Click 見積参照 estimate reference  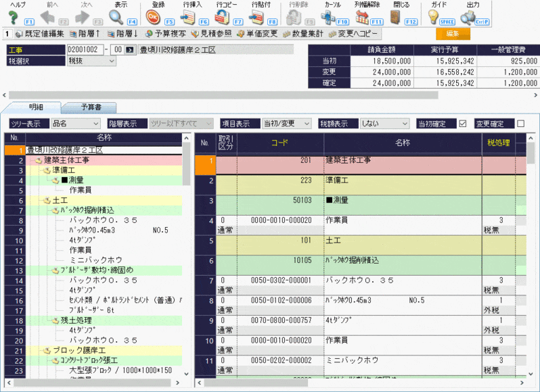(211, 34)
